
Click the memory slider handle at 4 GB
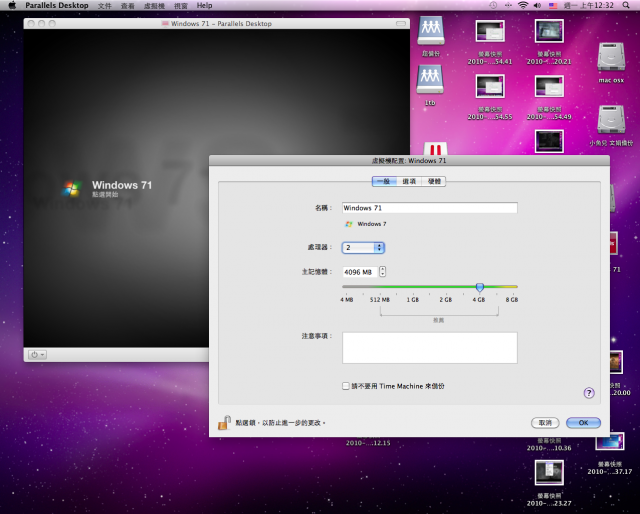pos(480,287)
